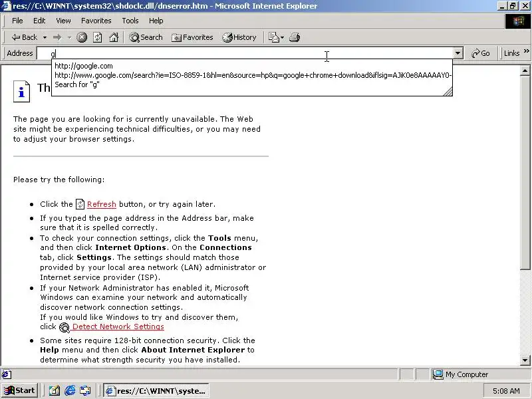Click the Stop loading icon
This screenshot has width=532, height=399.
coord(81,37)
